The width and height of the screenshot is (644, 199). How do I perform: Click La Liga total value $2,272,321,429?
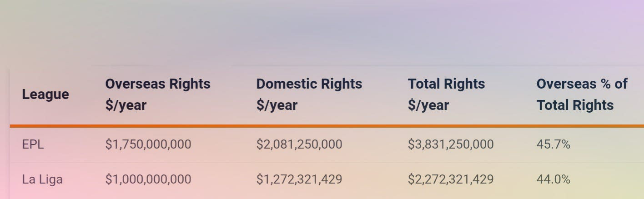point(451,179)
